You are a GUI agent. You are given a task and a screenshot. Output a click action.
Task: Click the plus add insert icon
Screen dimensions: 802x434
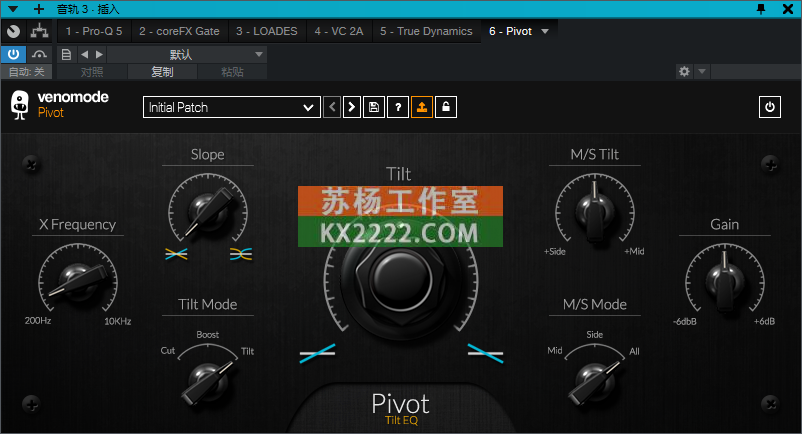coord(39,9)
